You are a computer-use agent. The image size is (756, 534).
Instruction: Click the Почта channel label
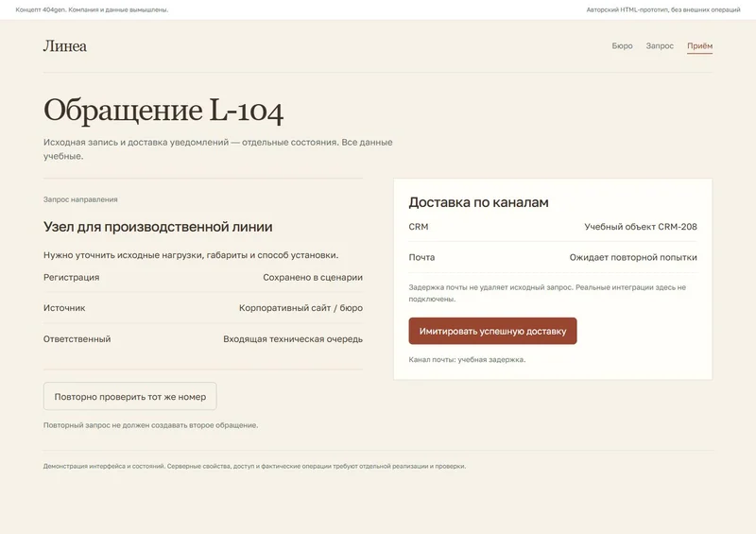tap(421, 258)
